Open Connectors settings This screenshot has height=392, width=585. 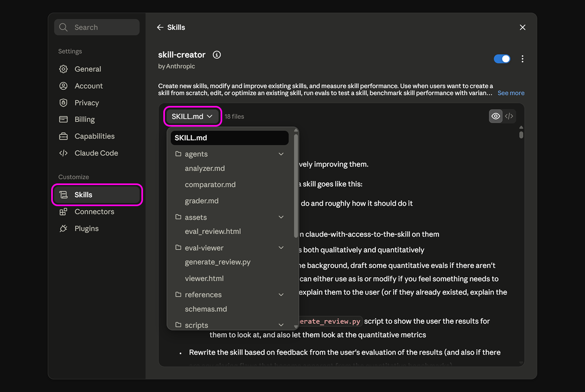pos(97,212)
